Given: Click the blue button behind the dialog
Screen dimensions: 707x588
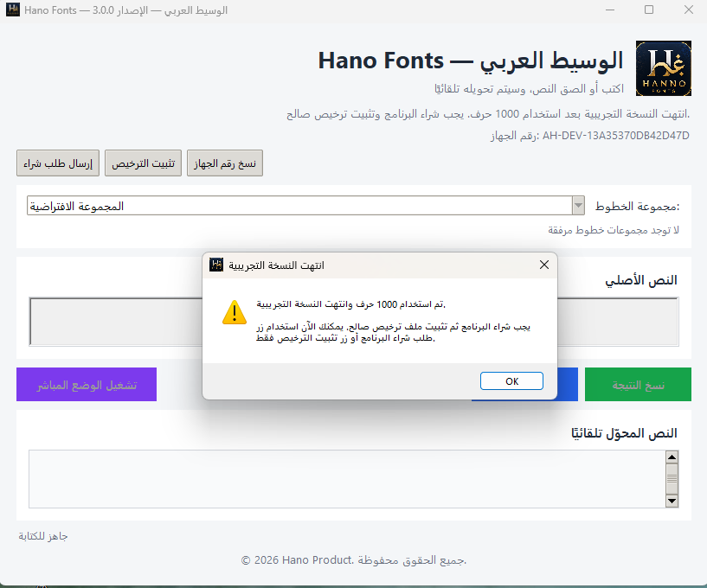Looking at the screenshot, I should (568, 384).
